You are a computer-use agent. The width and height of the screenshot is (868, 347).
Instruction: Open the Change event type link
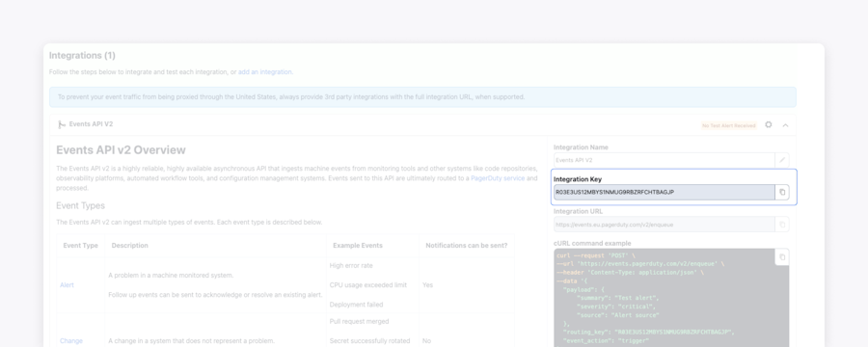point(70,341)
